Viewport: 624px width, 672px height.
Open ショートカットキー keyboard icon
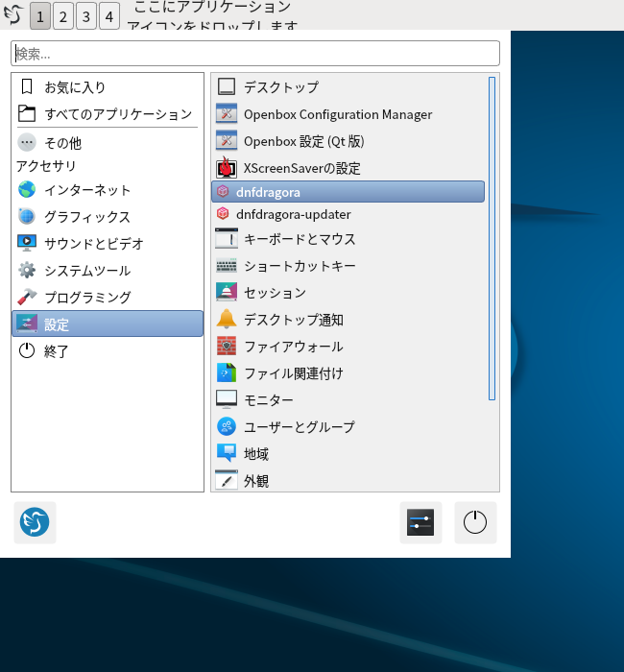tap(227, 266)
